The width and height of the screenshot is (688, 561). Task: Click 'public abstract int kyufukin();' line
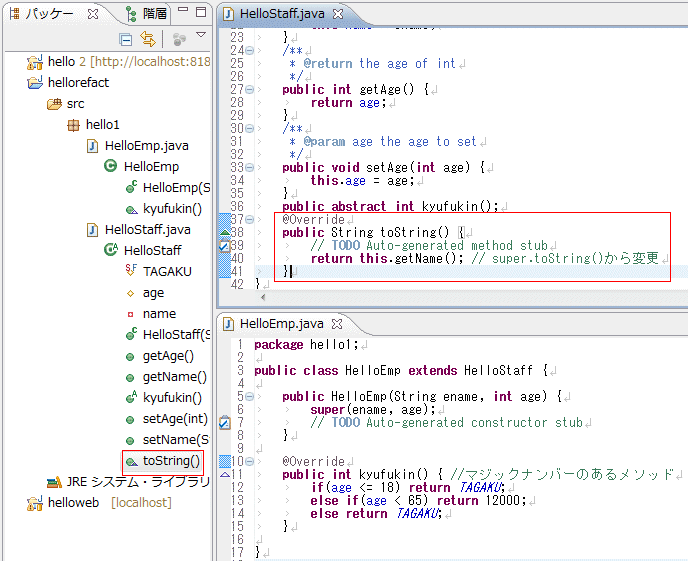(x=391, y=206)
